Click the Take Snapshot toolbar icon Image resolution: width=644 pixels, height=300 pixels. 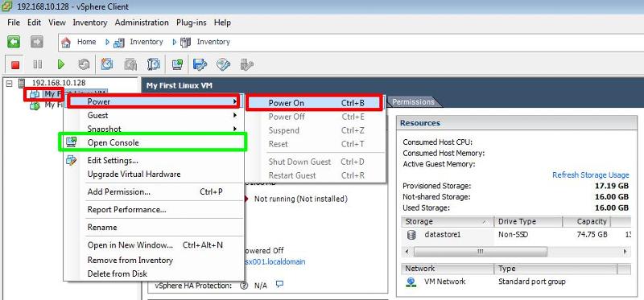pos(107,64)
